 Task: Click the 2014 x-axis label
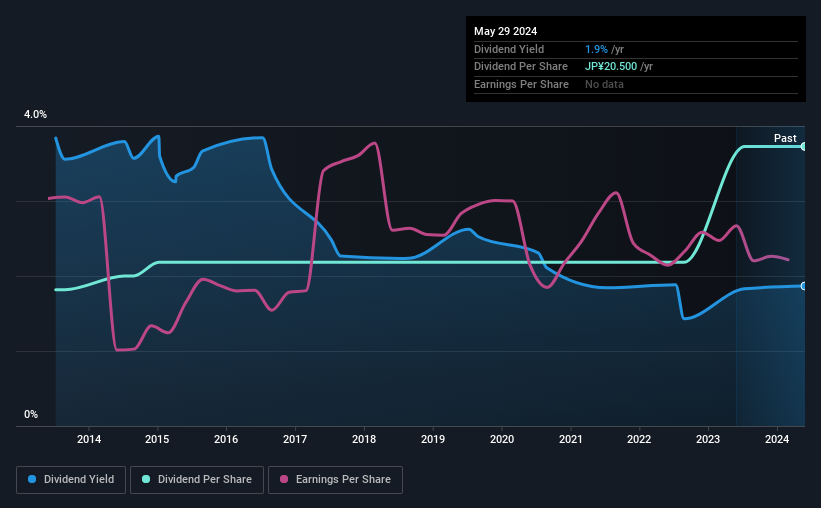click(89, 439)
